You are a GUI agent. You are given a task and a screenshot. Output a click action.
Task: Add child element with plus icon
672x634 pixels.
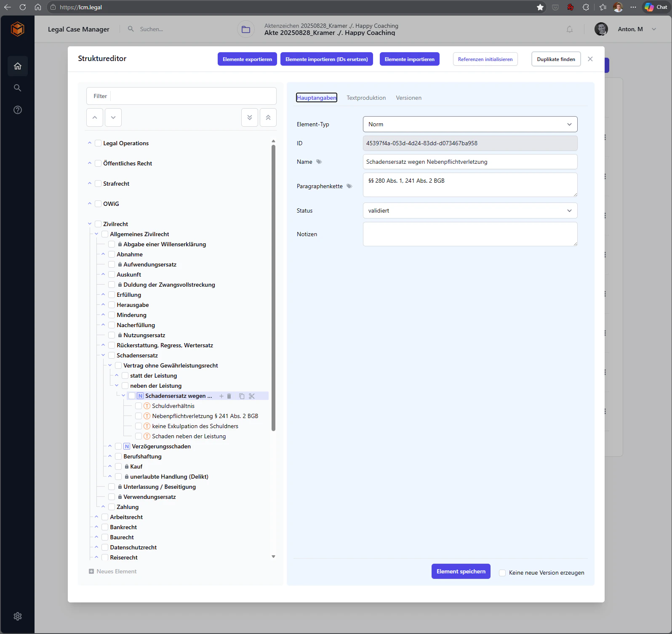click(221, 396)
